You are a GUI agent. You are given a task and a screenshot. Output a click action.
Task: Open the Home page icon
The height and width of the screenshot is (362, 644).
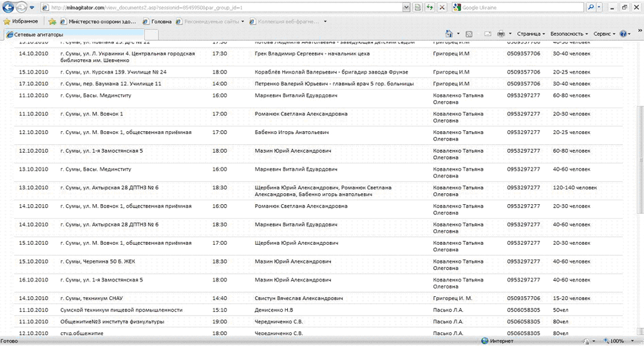coord(449,33)
